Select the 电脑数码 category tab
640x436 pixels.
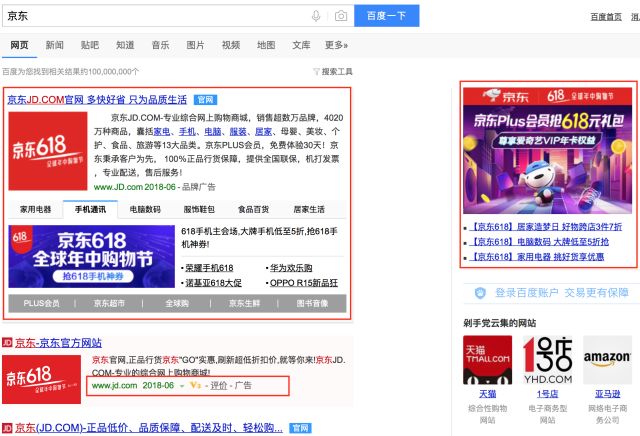tap(145, 209)
